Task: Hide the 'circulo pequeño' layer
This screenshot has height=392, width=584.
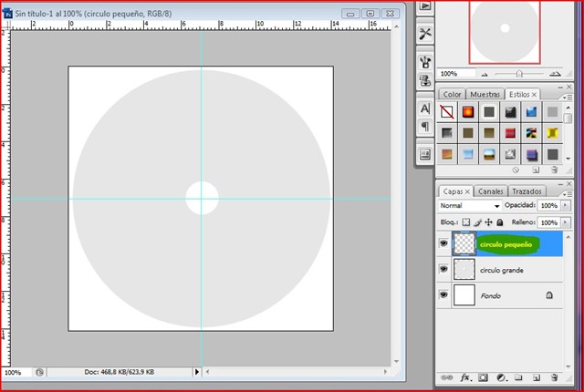Action: 444,244
